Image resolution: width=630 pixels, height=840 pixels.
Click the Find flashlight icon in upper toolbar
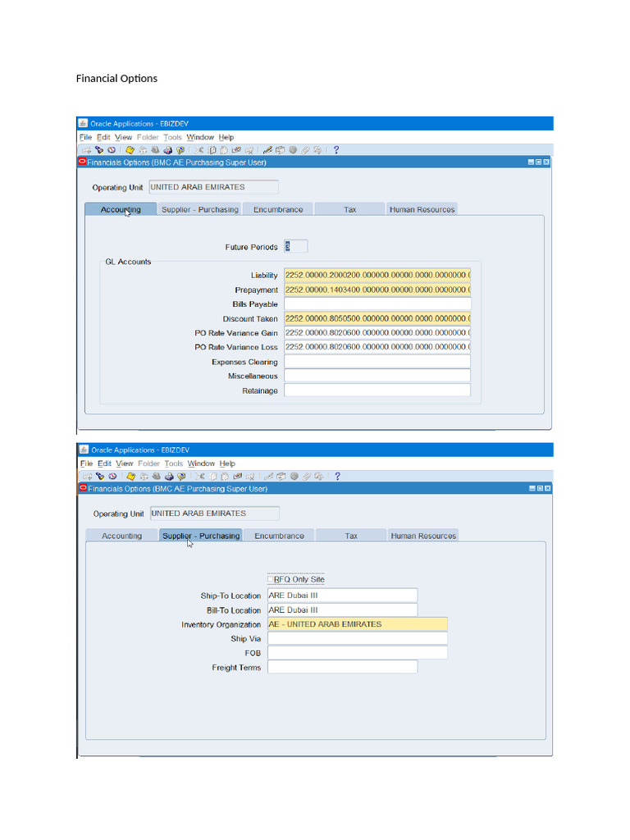tap(99, 150)
